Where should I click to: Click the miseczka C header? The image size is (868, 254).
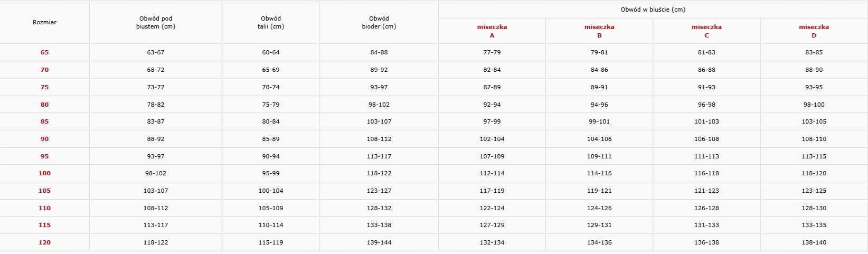point(706,31)
